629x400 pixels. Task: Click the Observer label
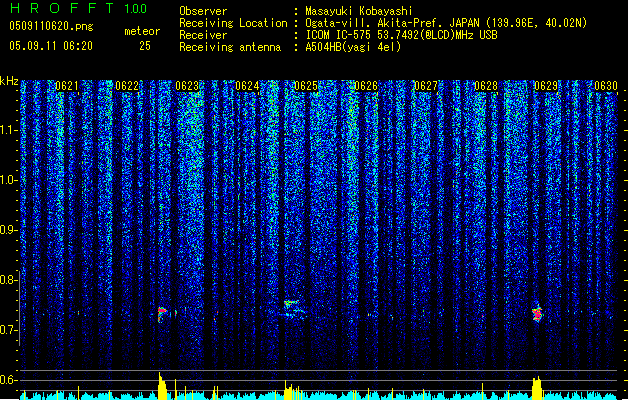pyautogui.click(x=203, y=11)
